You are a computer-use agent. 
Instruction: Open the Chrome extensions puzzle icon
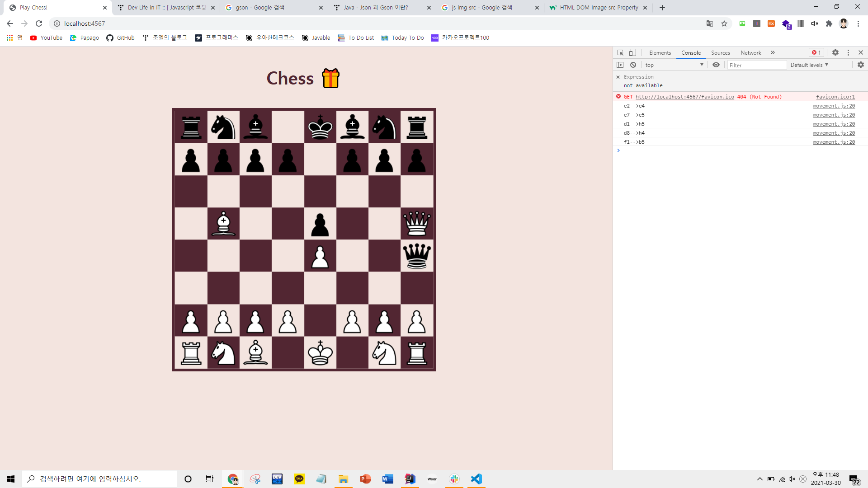[829, 23]
